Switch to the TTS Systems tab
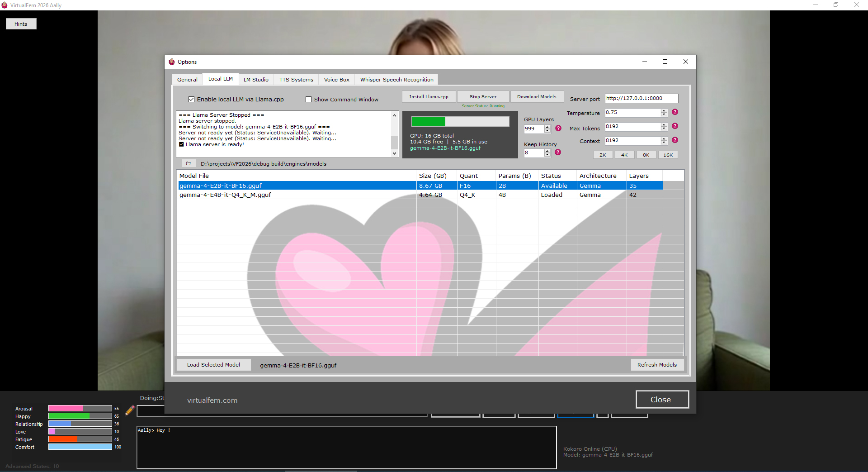 click(x=296, y=80)
